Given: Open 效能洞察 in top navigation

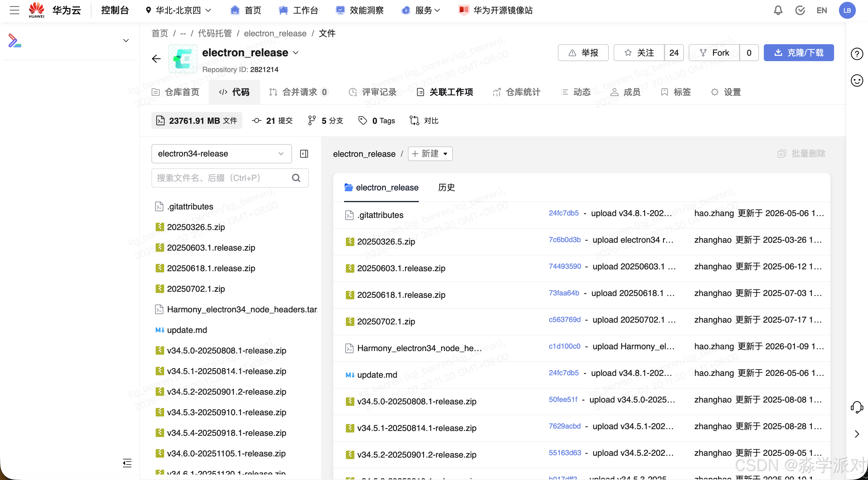Looking at the screenshot, I should pyautogui.click(x=360, y=10).
